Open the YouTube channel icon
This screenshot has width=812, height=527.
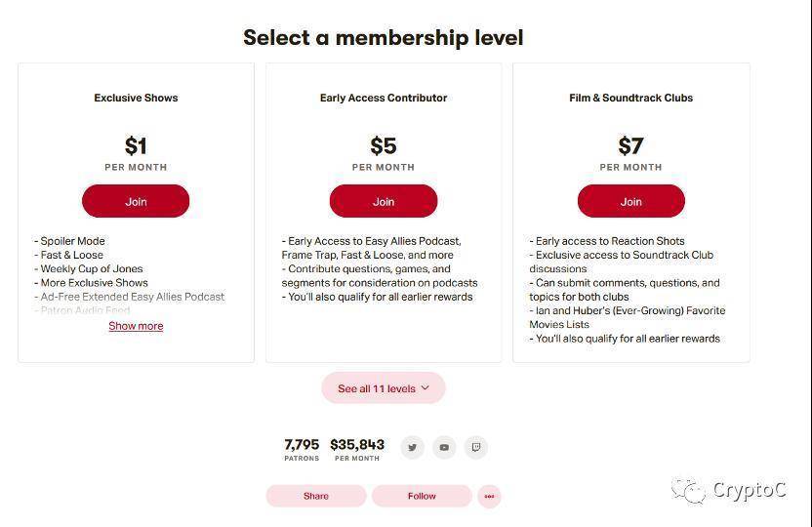tap(444, 447)
